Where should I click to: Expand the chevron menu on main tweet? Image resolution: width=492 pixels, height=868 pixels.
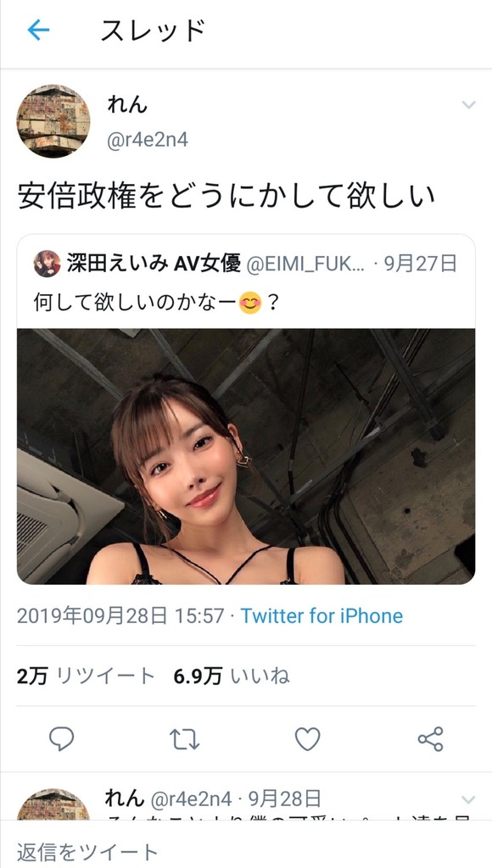tap(469, 104)
